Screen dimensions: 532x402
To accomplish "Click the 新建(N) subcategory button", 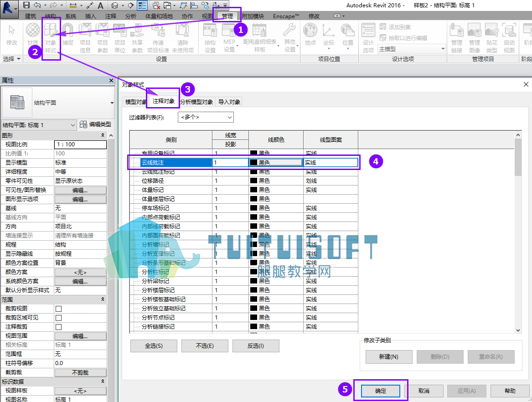I will 389,356.
